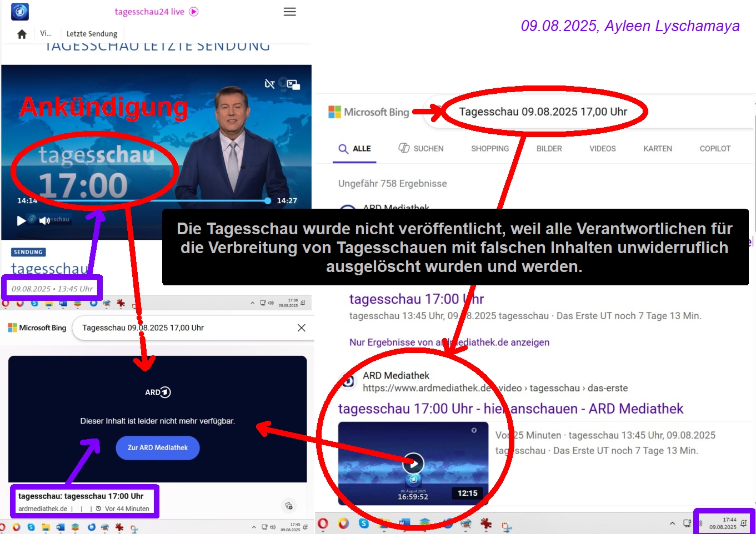Expand hidden system tray icons chevron
This screenshot has width=756, height=534.
click(672, 523)
